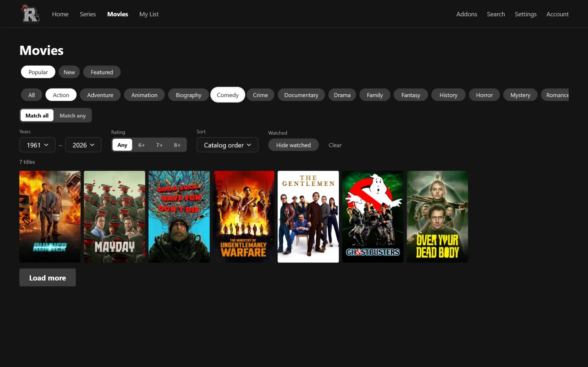Toggle the Action genre filter
The height and width of the screenshot is (367, 588).
click(61, 95)
